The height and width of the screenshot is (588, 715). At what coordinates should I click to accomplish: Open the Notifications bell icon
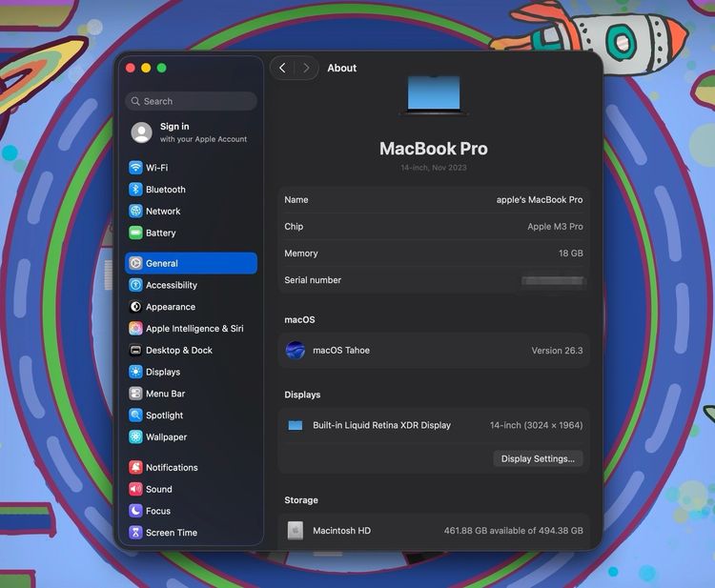(135, 467)
